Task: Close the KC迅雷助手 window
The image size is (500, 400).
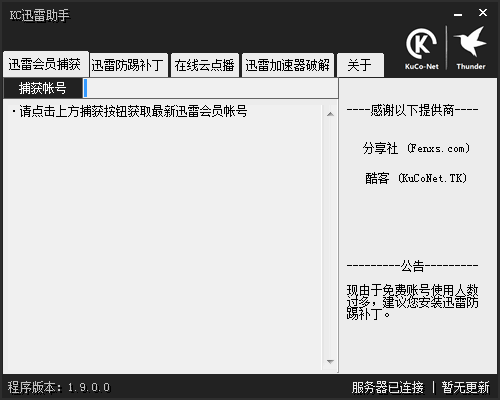Action: (483, 13)
